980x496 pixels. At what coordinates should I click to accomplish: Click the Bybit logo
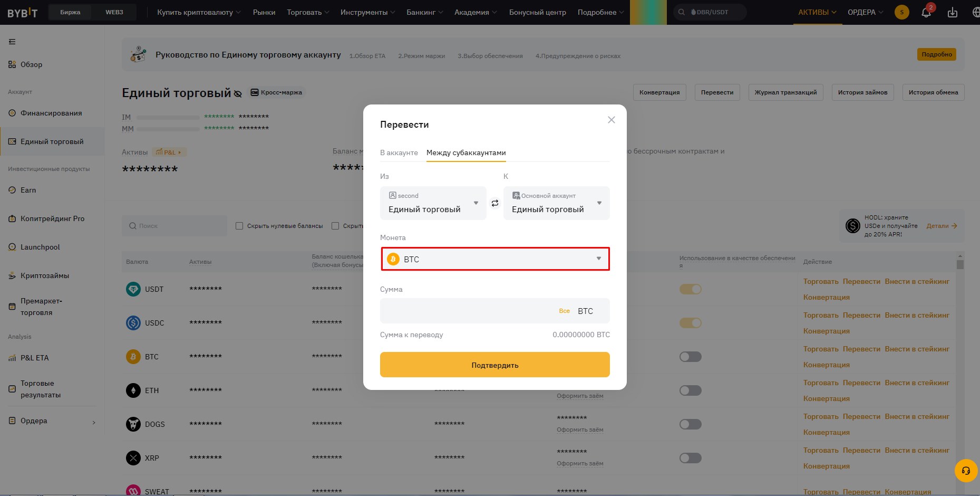pos(23,13)
